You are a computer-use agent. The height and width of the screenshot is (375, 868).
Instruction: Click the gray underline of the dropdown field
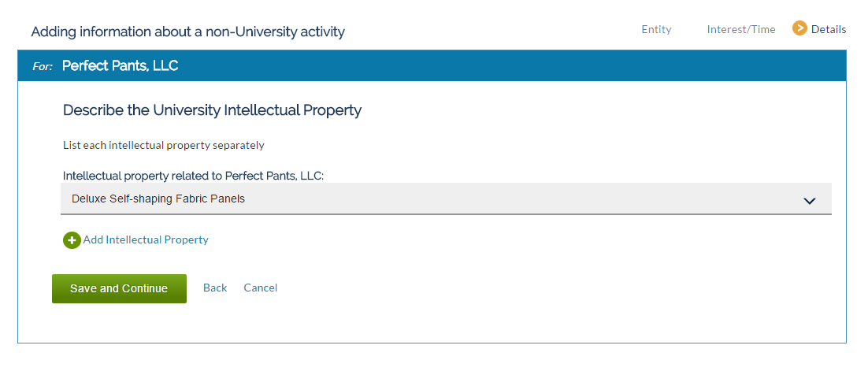pos(446,213)
